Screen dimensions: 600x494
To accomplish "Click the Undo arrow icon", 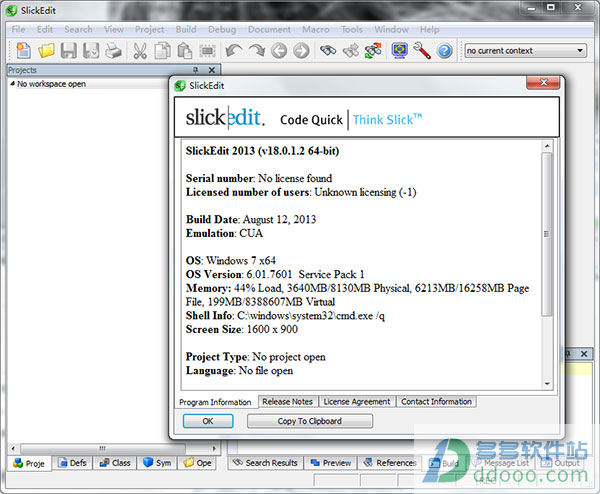I will (x=233, y=51).
